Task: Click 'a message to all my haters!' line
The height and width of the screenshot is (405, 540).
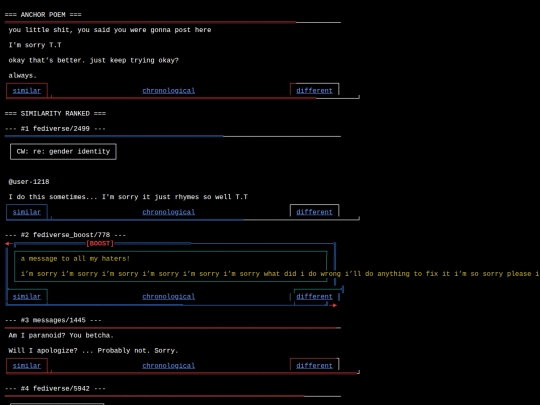Action: tap(75, 259)
